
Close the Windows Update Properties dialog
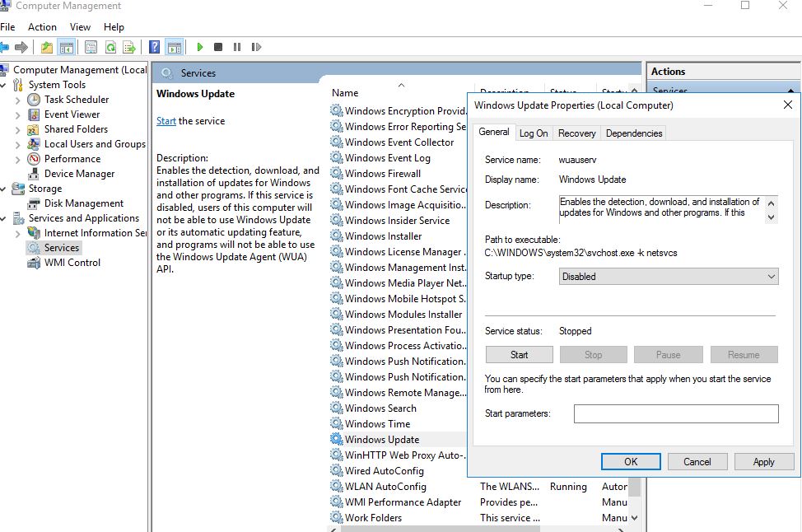click(x=788, y=105)
